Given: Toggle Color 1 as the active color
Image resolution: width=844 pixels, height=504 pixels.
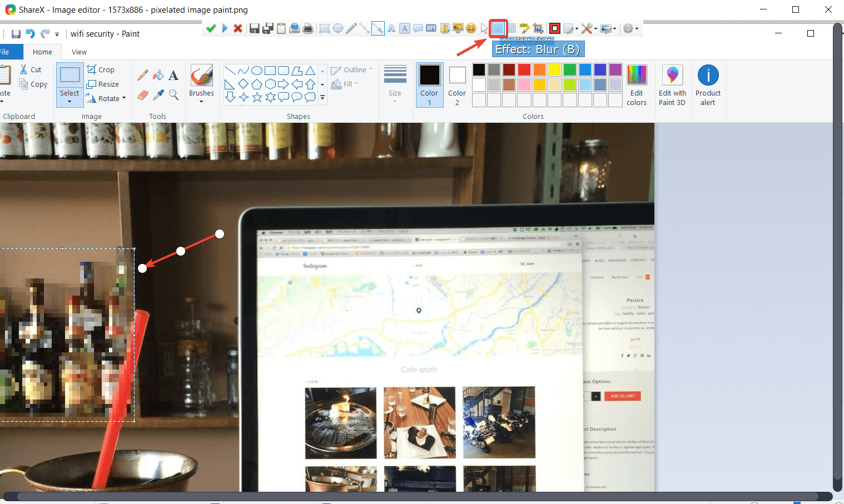Looking at the screenshot, I should click(429, 84).
